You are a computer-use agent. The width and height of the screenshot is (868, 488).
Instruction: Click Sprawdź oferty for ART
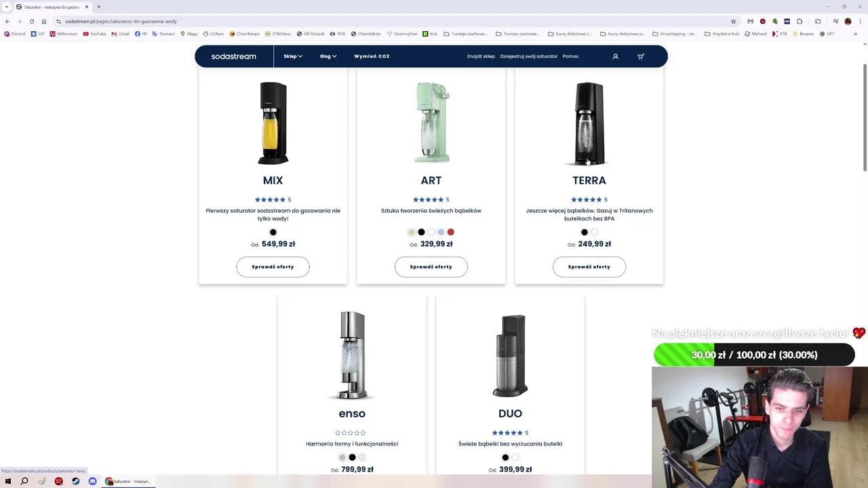coord(431,266)
